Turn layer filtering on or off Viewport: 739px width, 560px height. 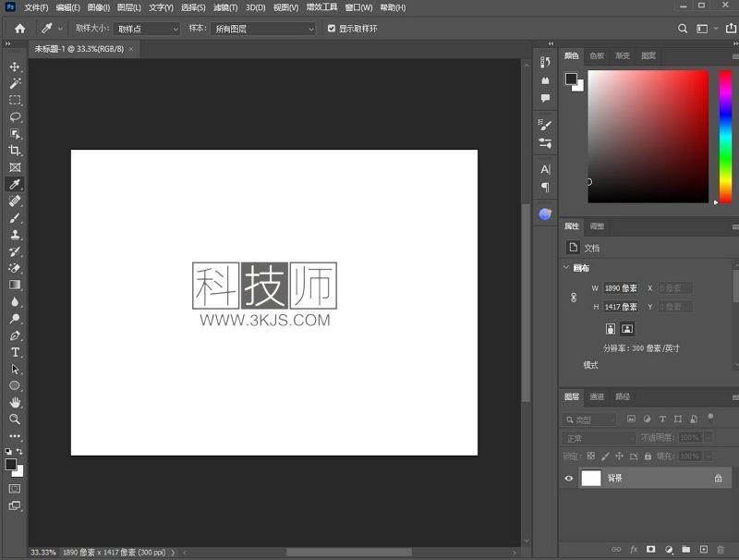click(710, 417)
